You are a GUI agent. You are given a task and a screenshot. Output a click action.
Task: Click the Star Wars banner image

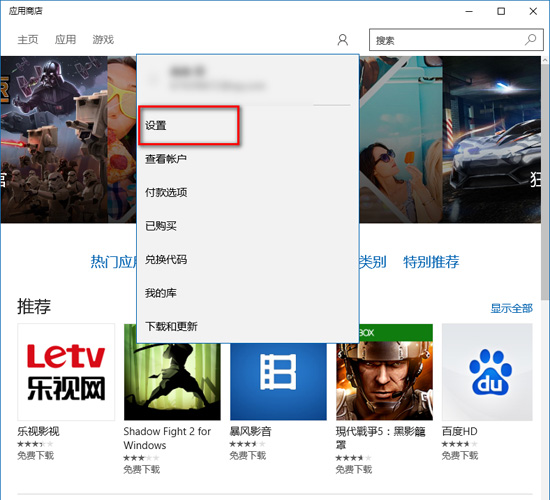pyautogui.click(x=54, y=139)
